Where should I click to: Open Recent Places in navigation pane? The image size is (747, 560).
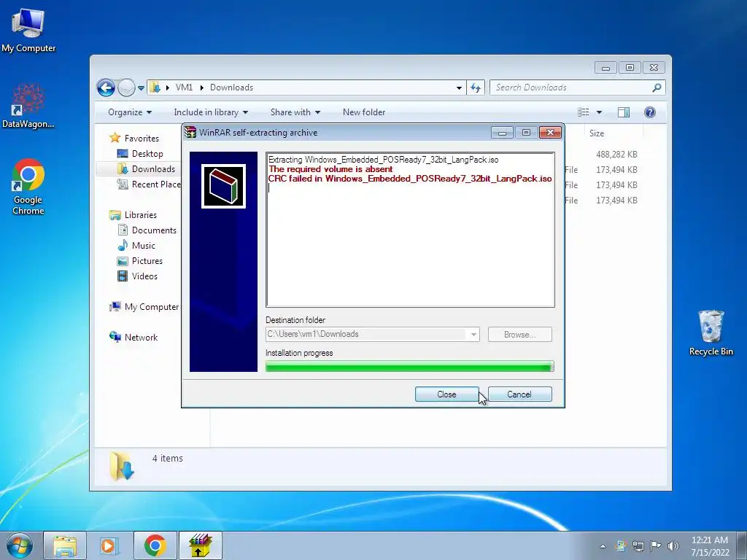149,184
